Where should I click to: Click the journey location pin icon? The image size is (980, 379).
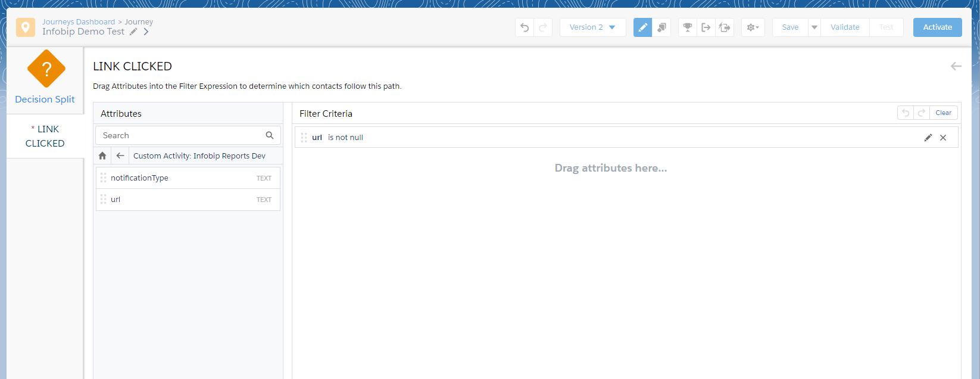pyautogui.click(x=26, y=27)
